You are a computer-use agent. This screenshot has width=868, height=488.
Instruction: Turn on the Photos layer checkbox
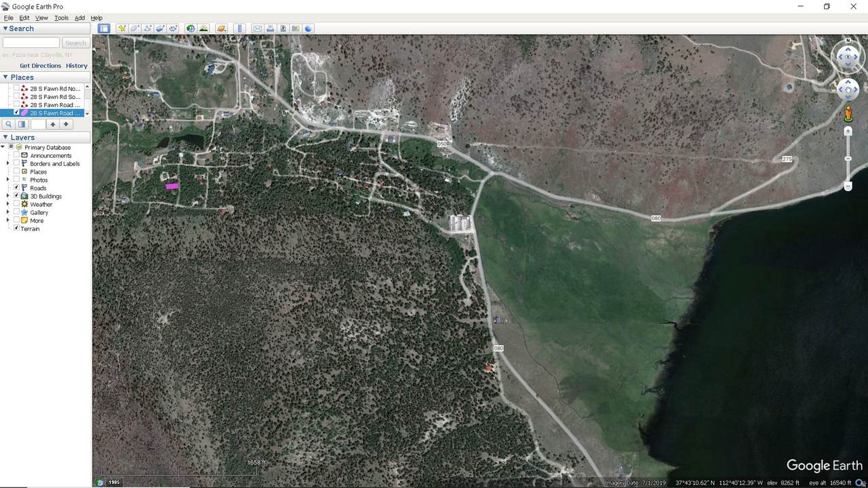tap(16, 180)
